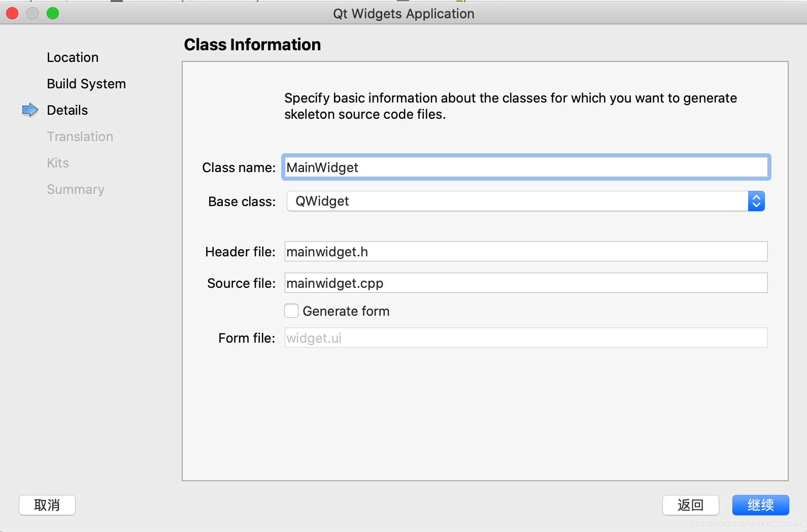The height and width of the screenshot is (532, 807).
Task: Click the blue arrow current-step indicator
Action: tap(30, 110)
